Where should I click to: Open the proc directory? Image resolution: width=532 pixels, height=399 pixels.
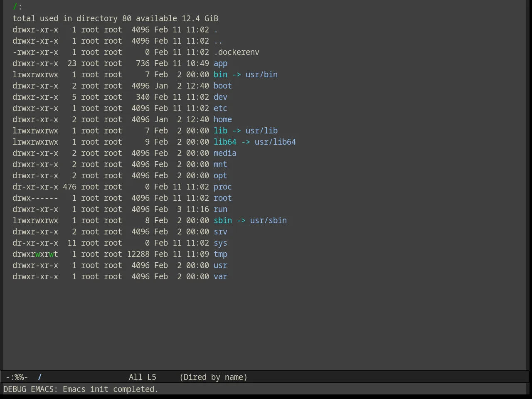[223, 187]
